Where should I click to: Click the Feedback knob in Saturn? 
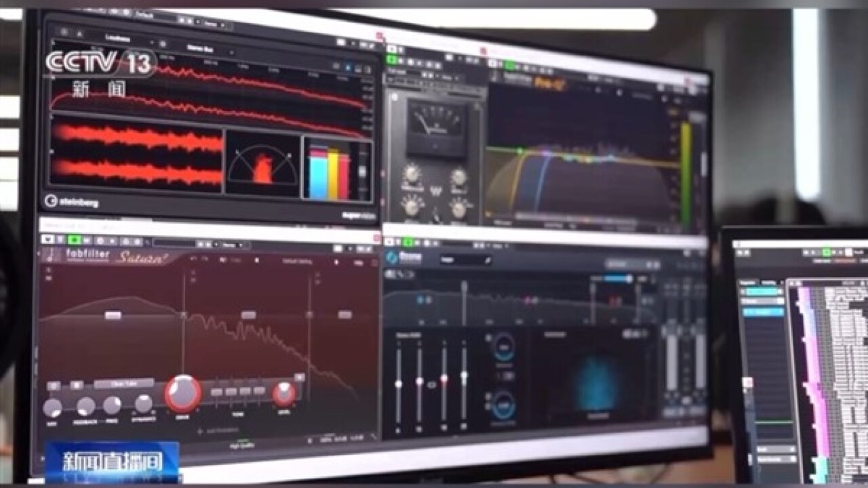(86, 406)
